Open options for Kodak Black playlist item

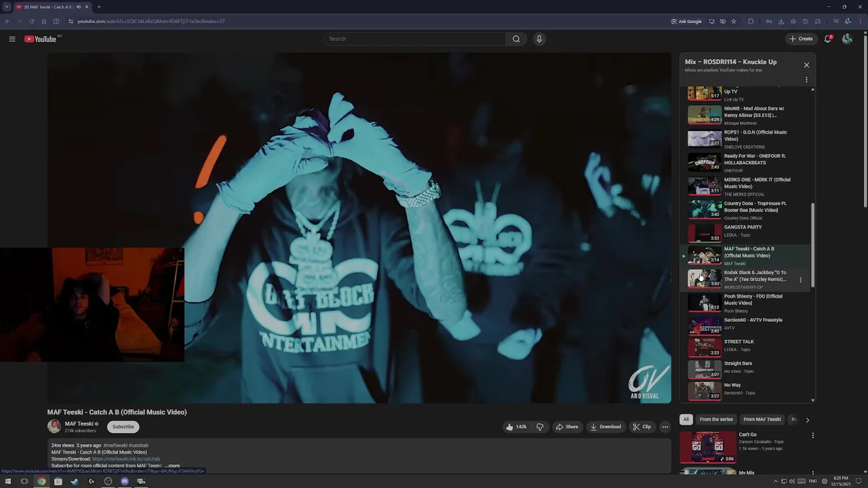click(801, 280)
